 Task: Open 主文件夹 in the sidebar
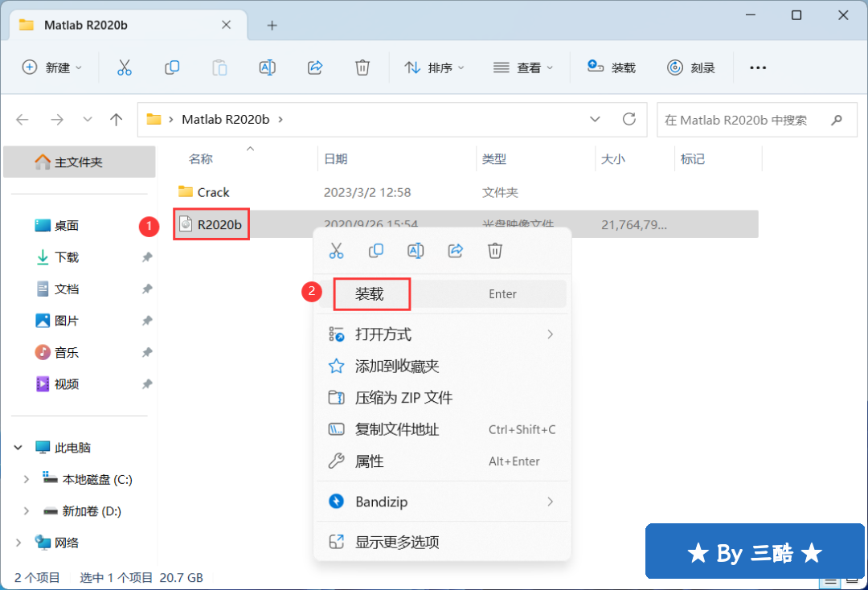[79, 162]
